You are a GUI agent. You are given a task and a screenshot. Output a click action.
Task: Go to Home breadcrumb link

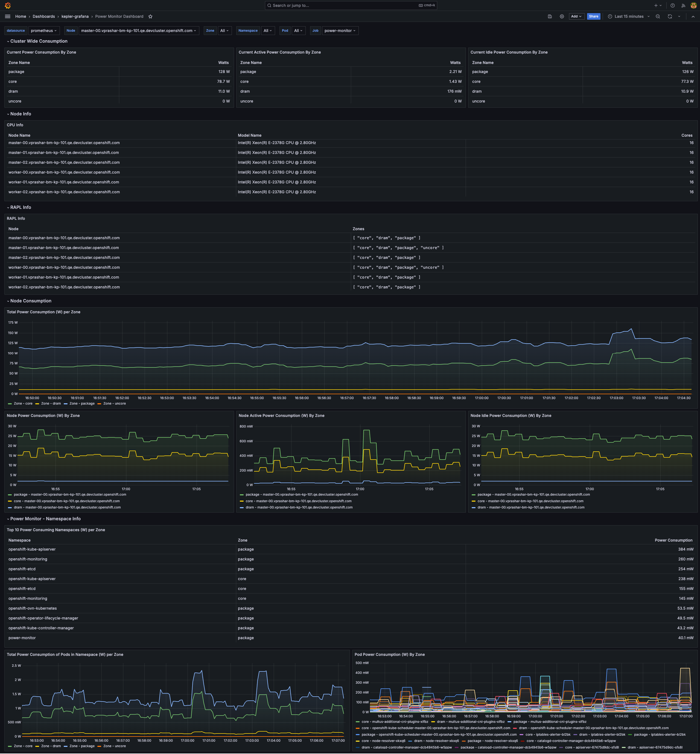point(21,16)
